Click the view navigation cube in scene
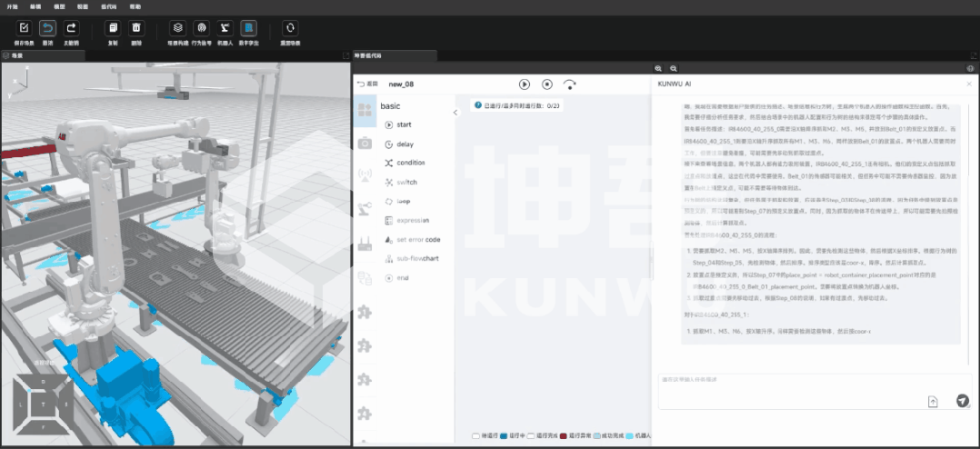Viewport: 980px width, 449px height. (43, 404)
